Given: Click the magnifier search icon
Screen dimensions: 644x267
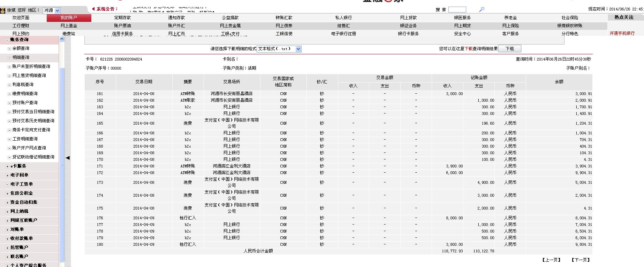Looking at the screenshot, I should click(x=482, y=10).
